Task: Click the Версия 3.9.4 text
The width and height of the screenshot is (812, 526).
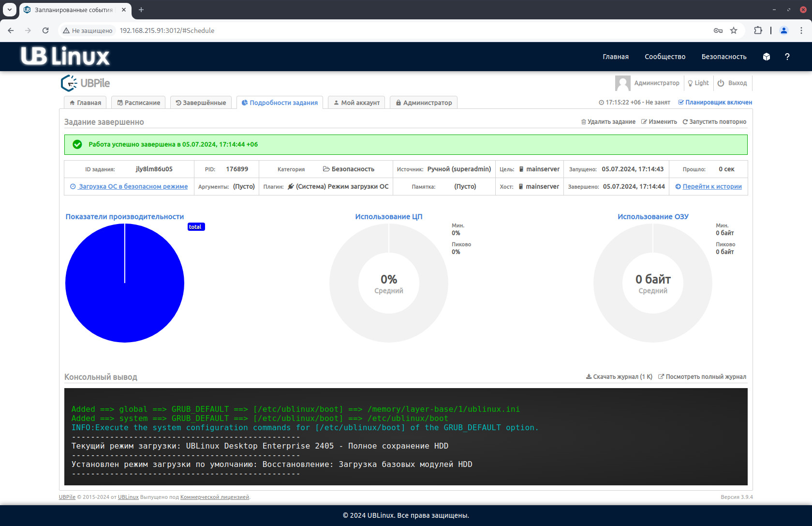Action: point(737,497)
